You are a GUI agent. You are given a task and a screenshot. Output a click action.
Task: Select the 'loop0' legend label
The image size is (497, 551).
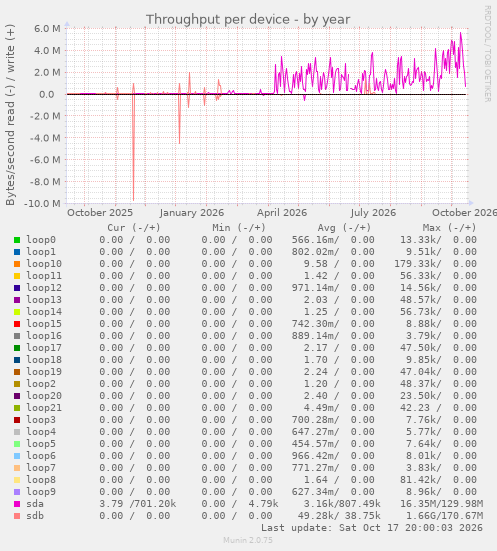[41, 240]
